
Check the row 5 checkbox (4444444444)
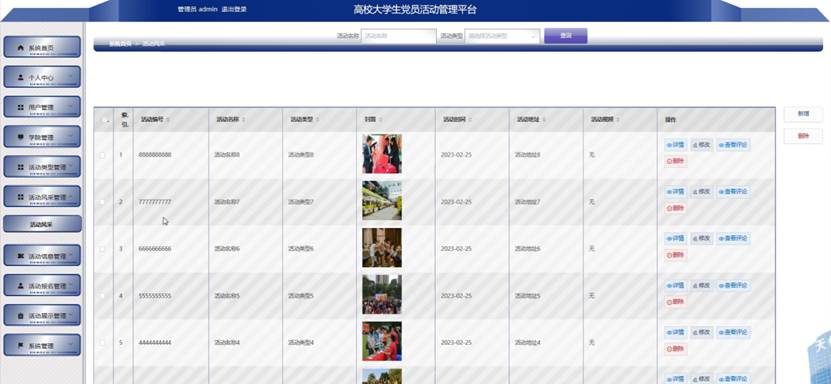tap(103, 343)
